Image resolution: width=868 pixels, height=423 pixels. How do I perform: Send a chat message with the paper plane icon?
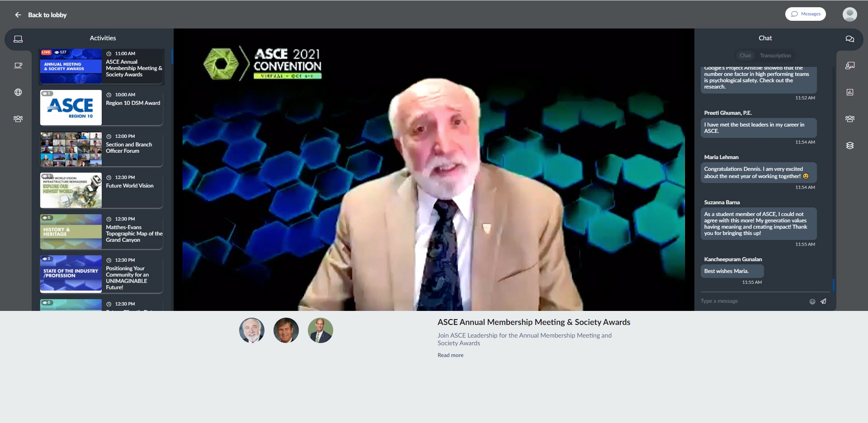823,301
